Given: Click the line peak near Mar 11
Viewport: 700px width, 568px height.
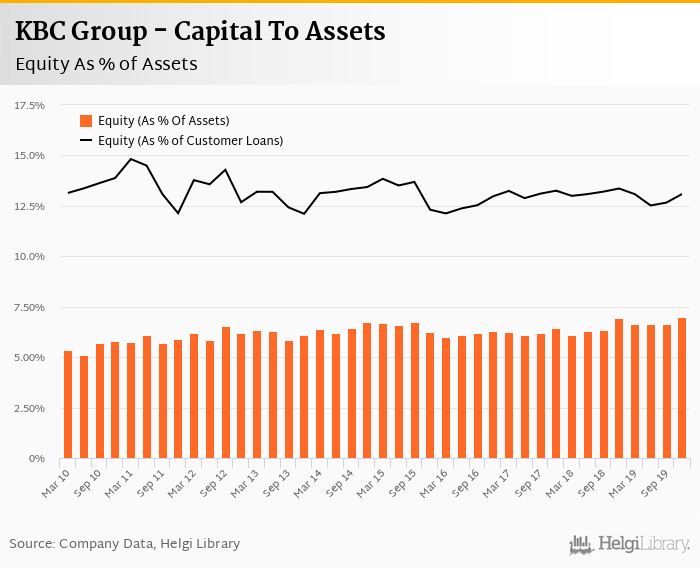Looking at the screenshot, I should [x=131, y=159].
